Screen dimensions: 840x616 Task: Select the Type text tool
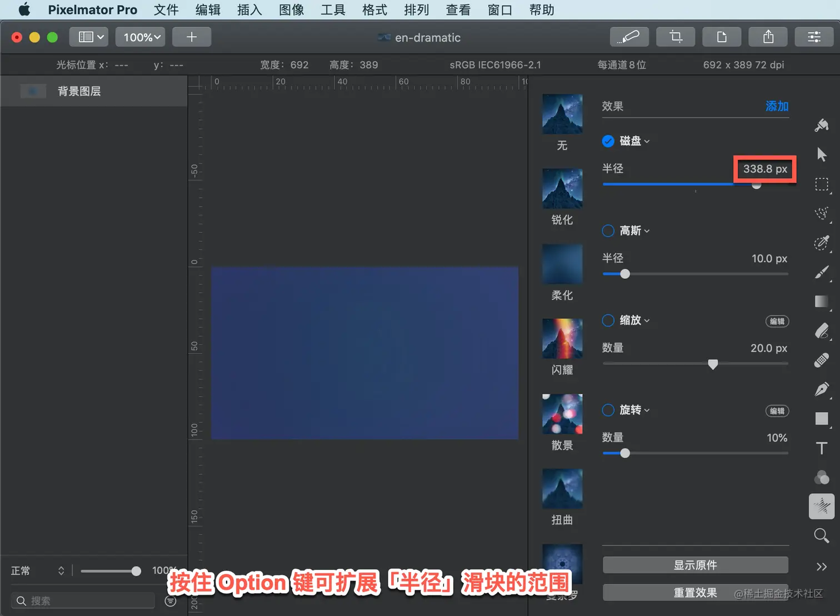(822, 448)
